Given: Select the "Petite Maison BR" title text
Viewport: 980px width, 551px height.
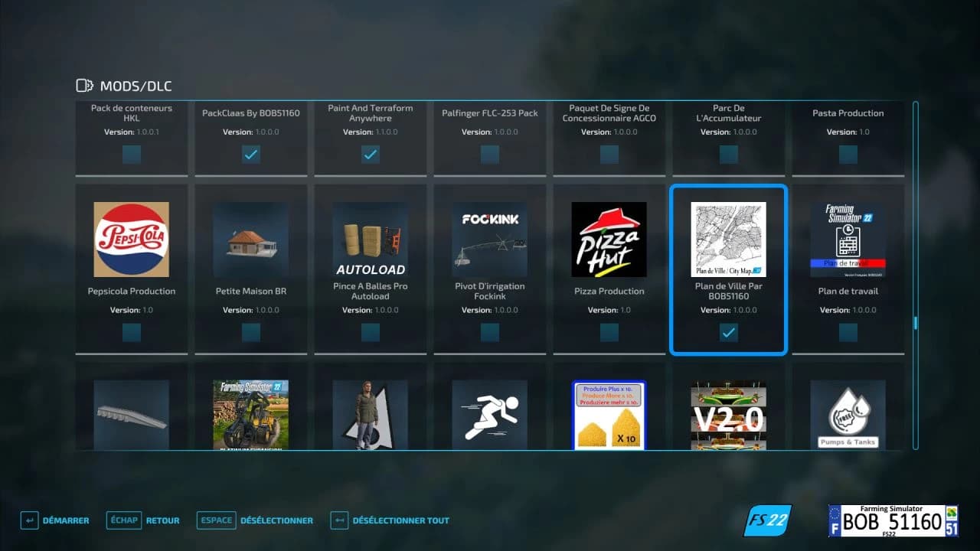Looking at the screenshot, I should [x=251, y=292].
